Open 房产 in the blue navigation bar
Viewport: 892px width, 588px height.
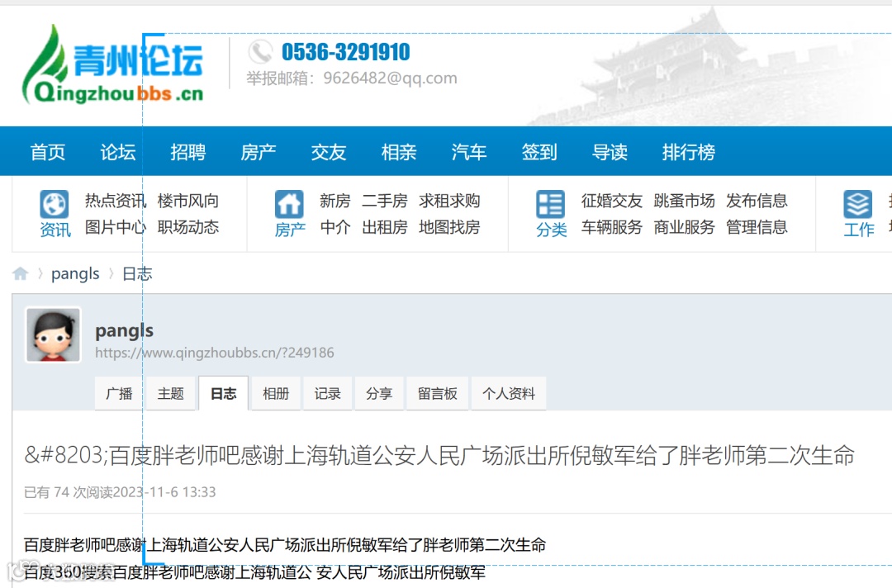point(259,152)
